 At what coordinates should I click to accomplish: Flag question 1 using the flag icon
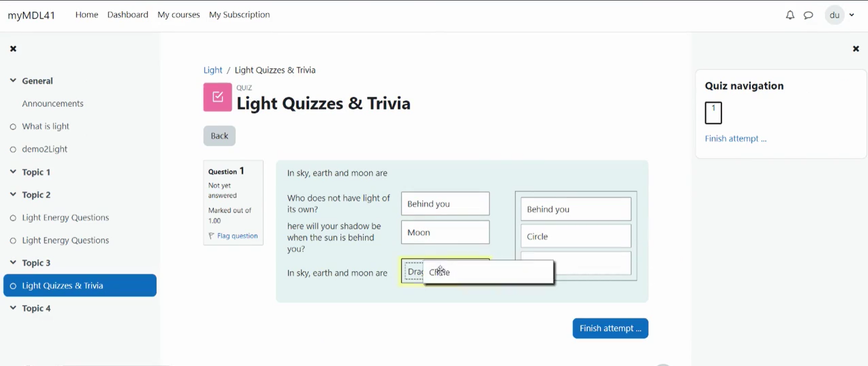(x=211, y=236)
